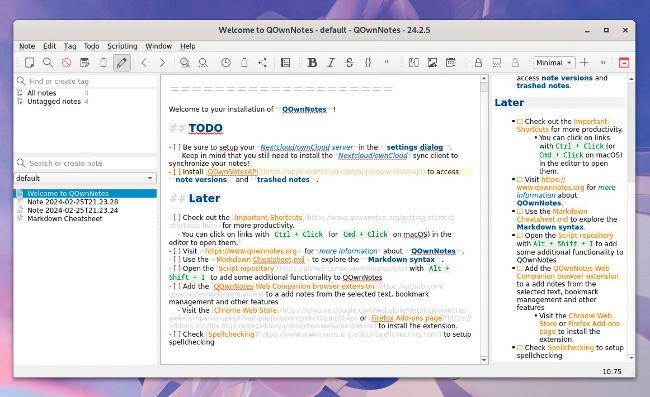Click the editor vertical scrollbar down arrow
The width and height of the screenshot is (650, 397).
tap(484, 360)
